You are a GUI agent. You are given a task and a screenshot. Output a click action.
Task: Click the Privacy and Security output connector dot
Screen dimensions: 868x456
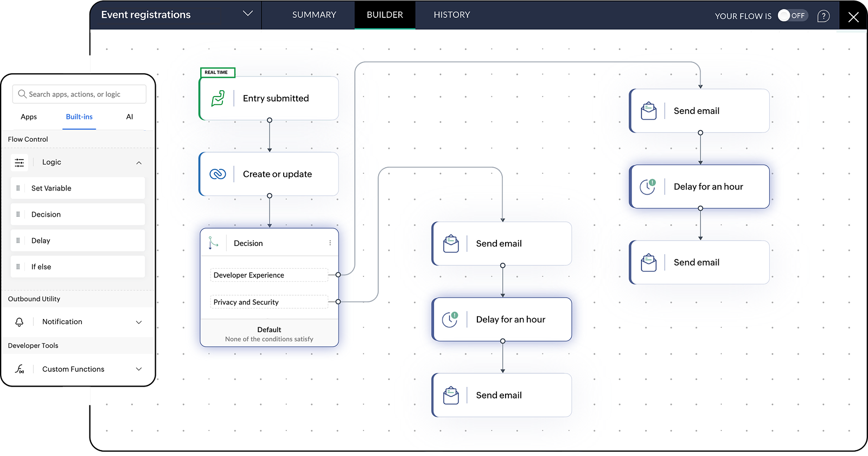pos(338,302)
